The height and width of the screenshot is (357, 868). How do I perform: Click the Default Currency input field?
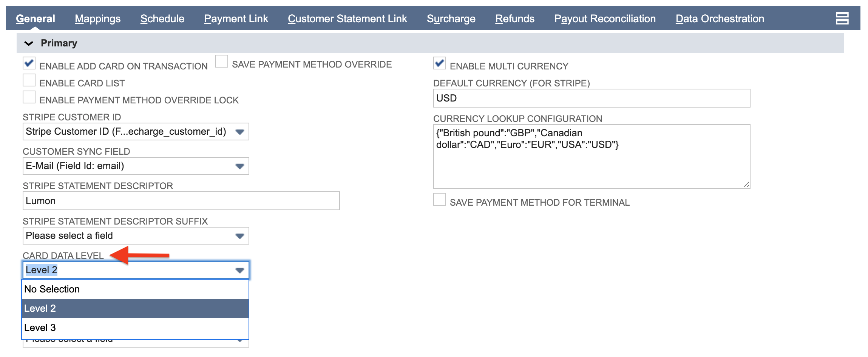tap(591, 98)
